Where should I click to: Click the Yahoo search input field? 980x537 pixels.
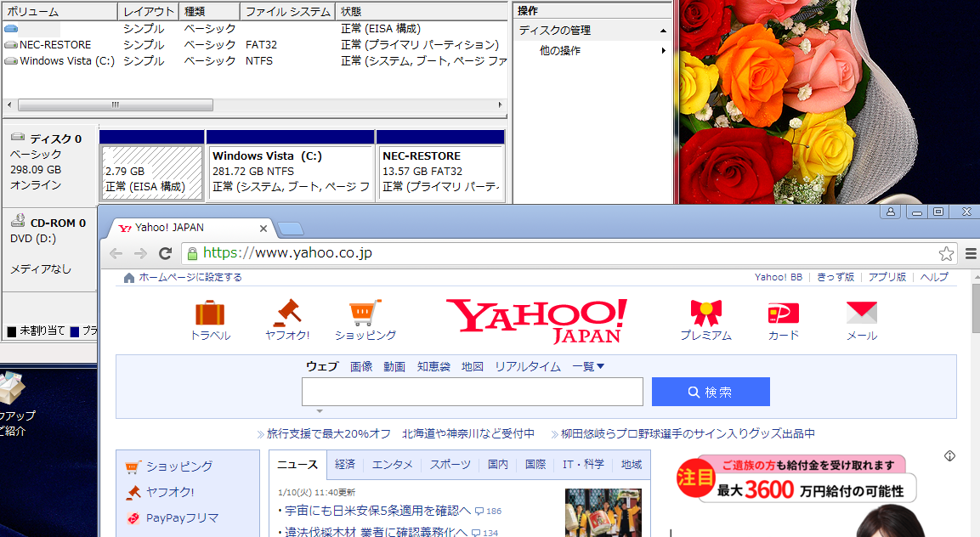pyautogui.click(x=472, y=392)
